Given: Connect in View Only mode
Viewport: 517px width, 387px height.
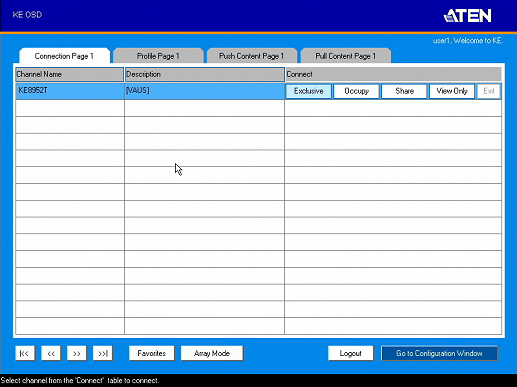Looking at the screenshot, I should 452,91.
